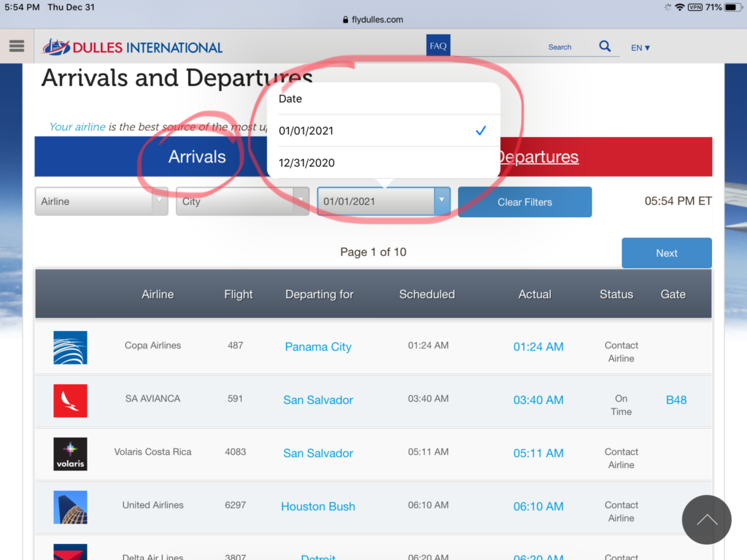747x560 pixels.
Task: Open the date filter dropdown
Action: pyautogui.click(x=384, y=201)
